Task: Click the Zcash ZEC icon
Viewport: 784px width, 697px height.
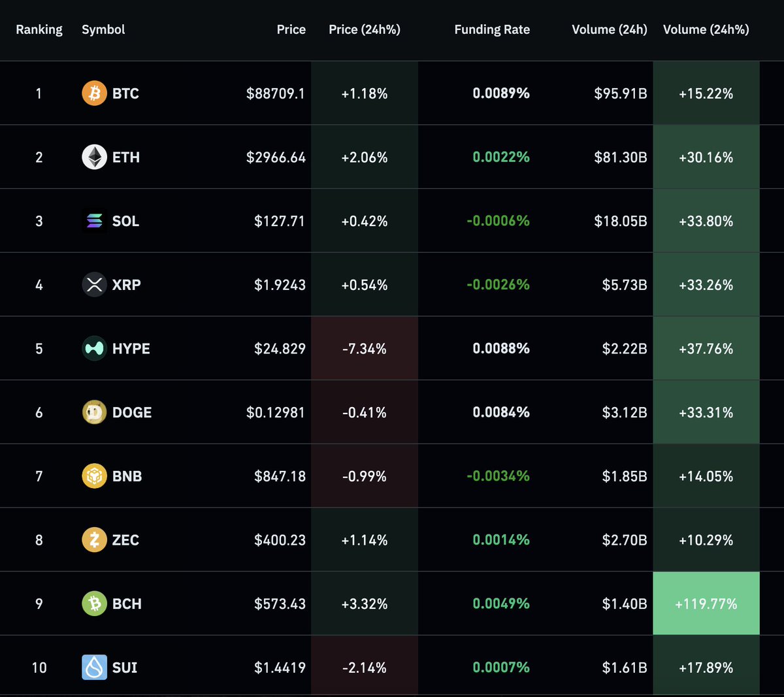Action: (x=94, y=540)
